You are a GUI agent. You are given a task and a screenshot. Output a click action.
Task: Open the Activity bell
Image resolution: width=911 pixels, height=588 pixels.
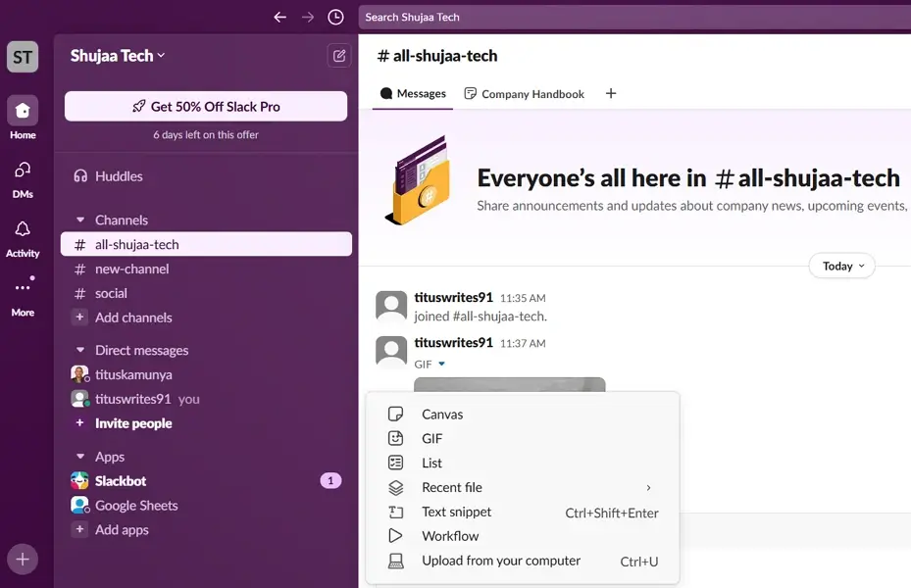[x=23, y=238]
